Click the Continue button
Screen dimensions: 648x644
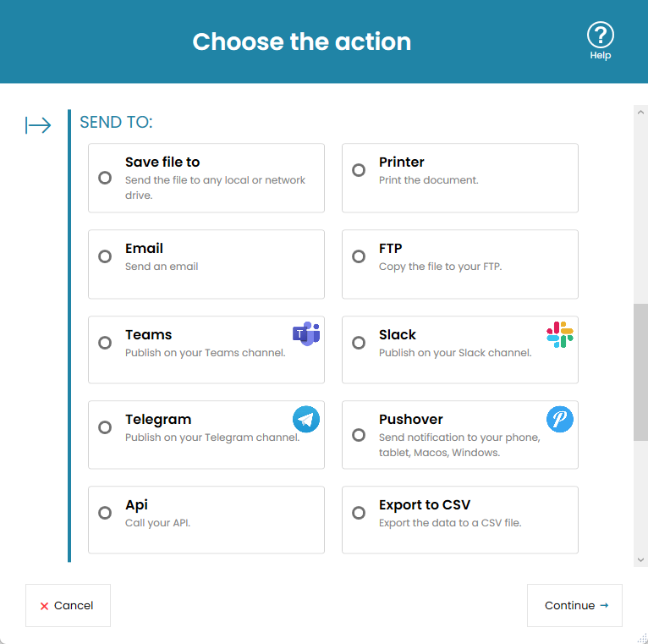tap(574, 605)
